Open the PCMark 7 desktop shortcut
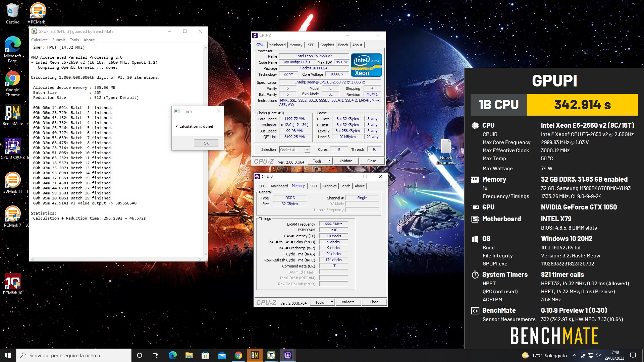Viewport: 644px width, 362px height. [13, 217]
